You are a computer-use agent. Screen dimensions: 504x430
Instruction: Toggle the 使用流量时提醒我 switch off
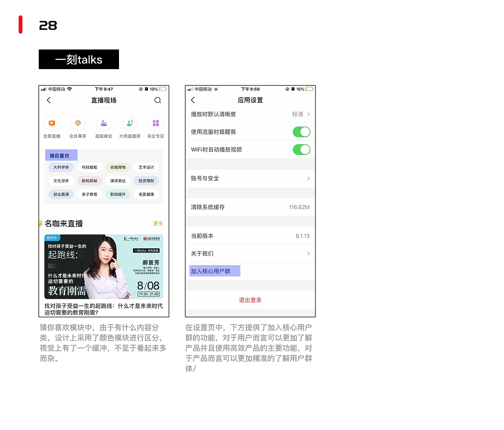tap(301, 132)
